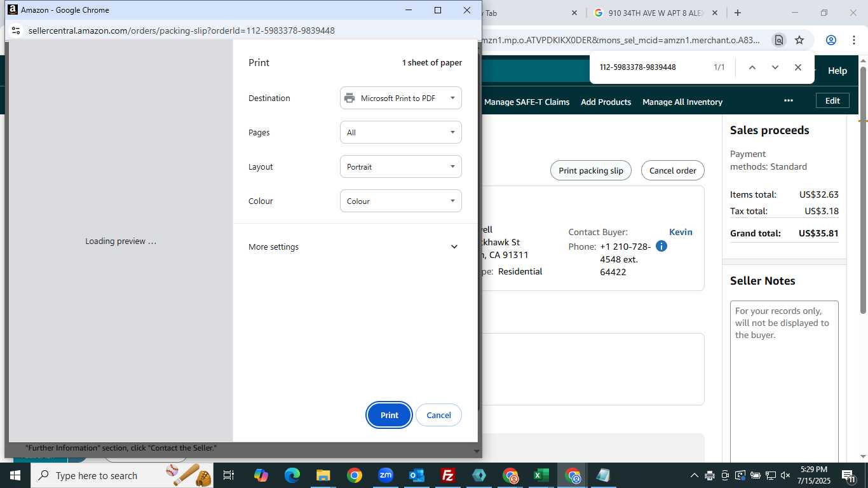Click the Print packing slip button
868x488 pixels.
click(591, 170)
